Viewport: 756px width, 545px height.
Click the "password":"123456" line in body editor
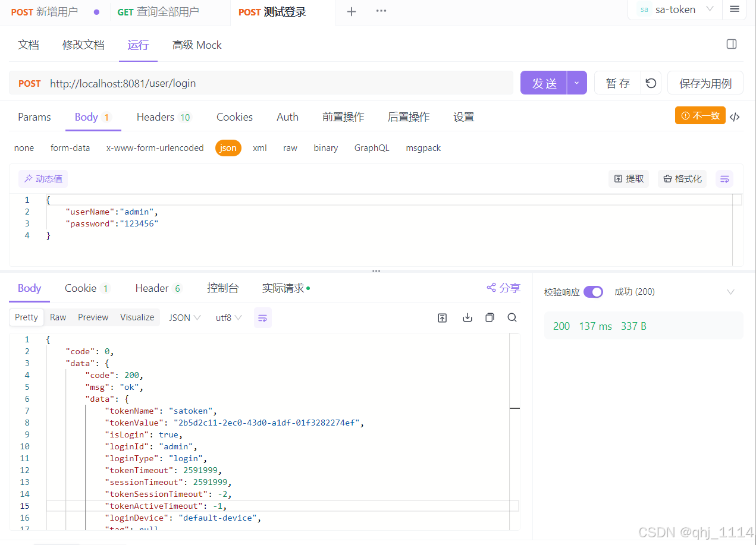[112, 223]
